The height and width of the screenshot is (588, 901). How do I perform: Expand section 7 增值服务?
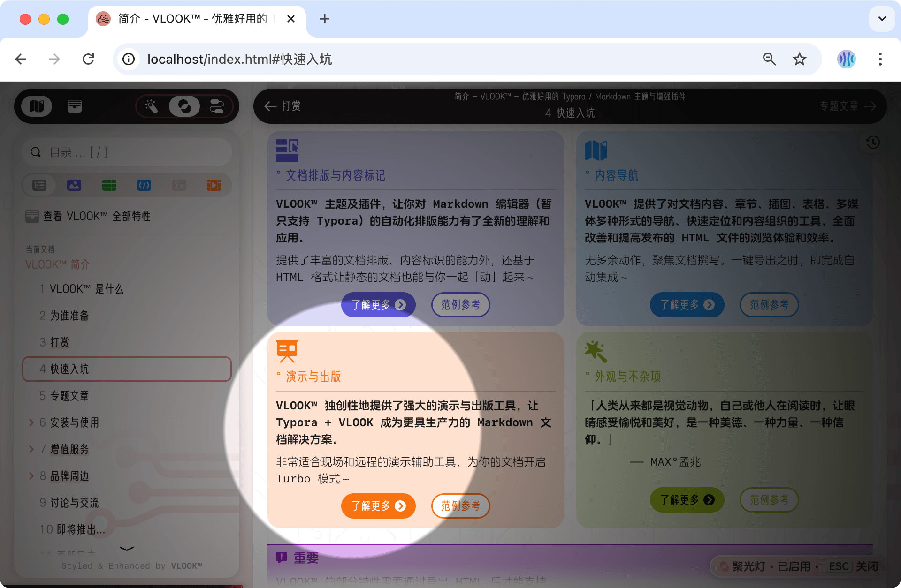31,449
